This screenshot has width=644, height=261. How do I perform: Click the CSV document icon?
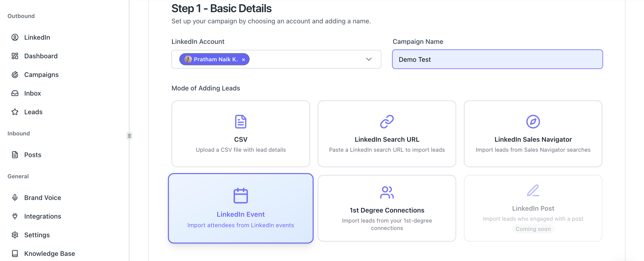tap(241, 121)
